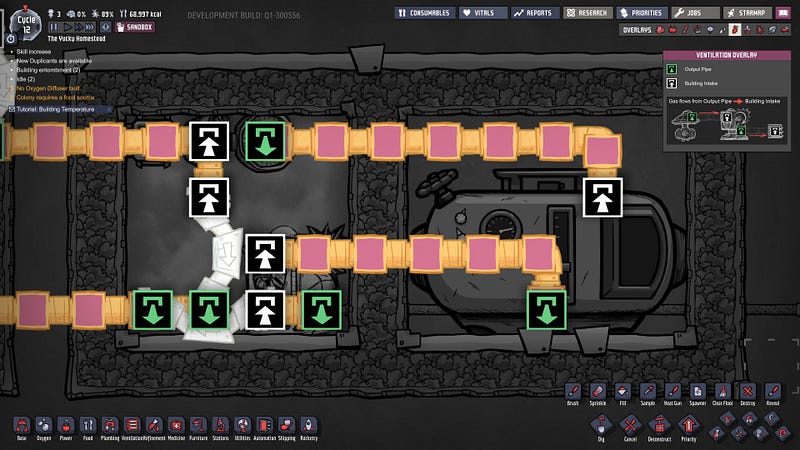Screen dimensions: 800x450
Task: Toggle off the highlighted Ventilation overlay icon
Action: click(735, 30)
